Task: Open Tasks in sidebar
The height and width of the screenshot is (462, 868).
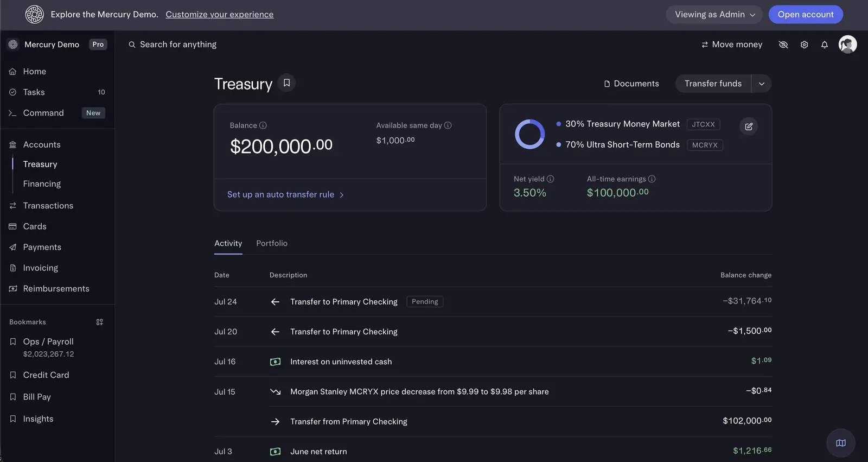Action: [x=57, y=92]
